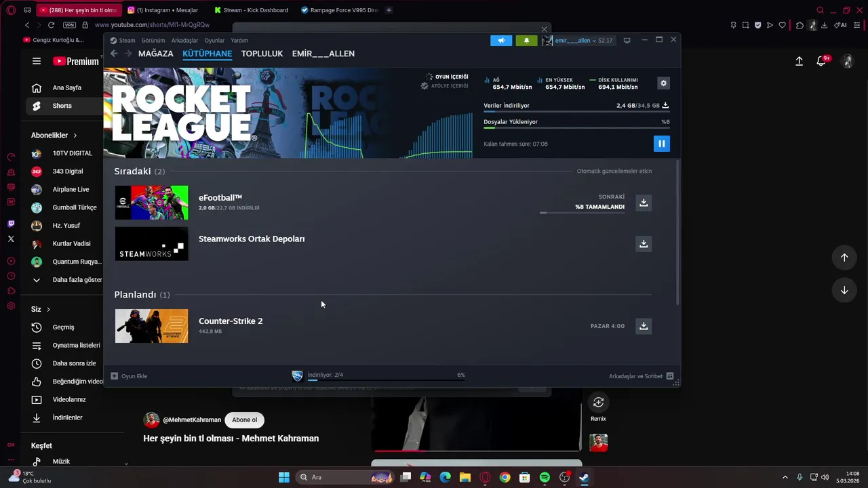868x488 pixels.
Task: Open Steam notifications bell button
Action: click(x=526, y=41)
